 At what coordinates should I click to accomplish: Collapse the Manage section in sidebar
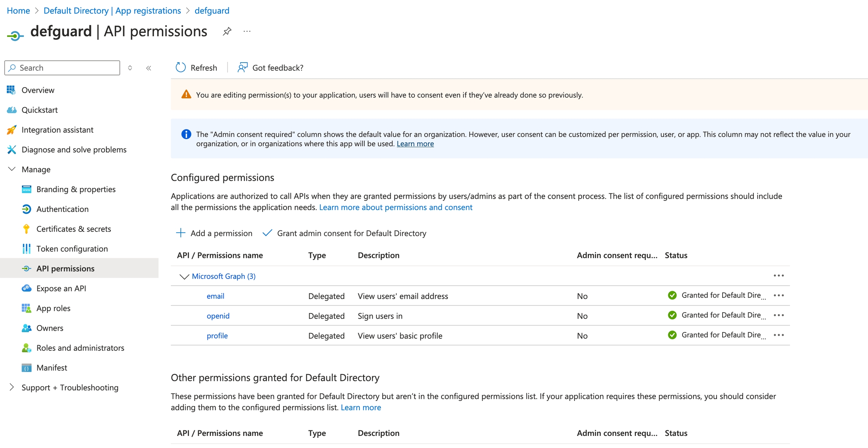coord(12,169)
